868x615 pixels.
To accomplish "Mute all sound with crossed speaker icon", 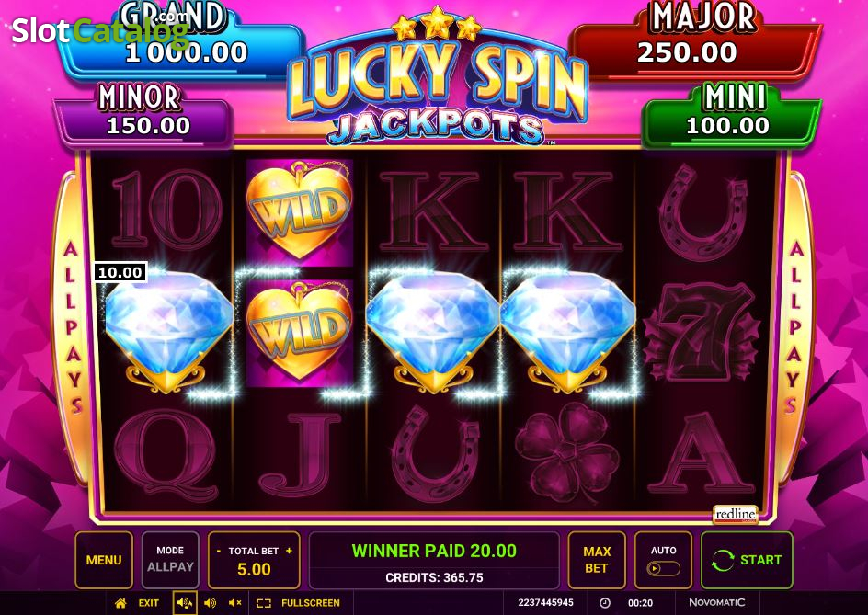I will pyautogui.click(x=234, y=603).
